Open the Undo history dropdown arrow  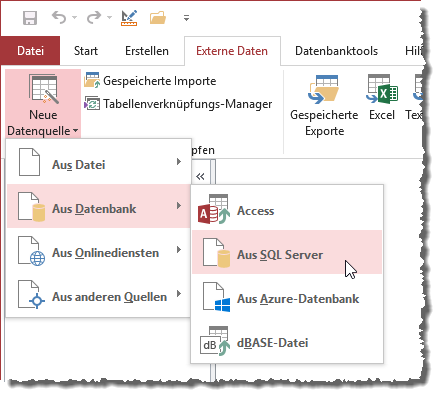(x=74, y=18)
